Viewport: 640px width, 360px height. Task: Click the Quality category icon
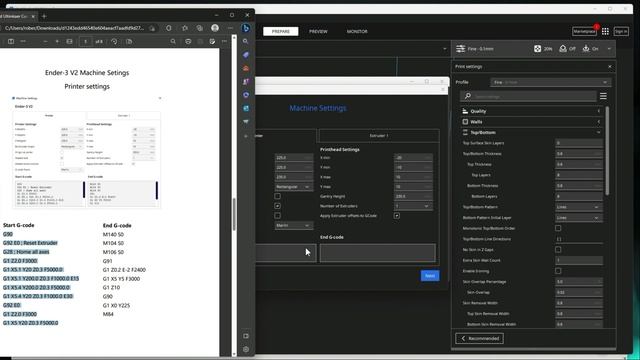coord(465,111)
